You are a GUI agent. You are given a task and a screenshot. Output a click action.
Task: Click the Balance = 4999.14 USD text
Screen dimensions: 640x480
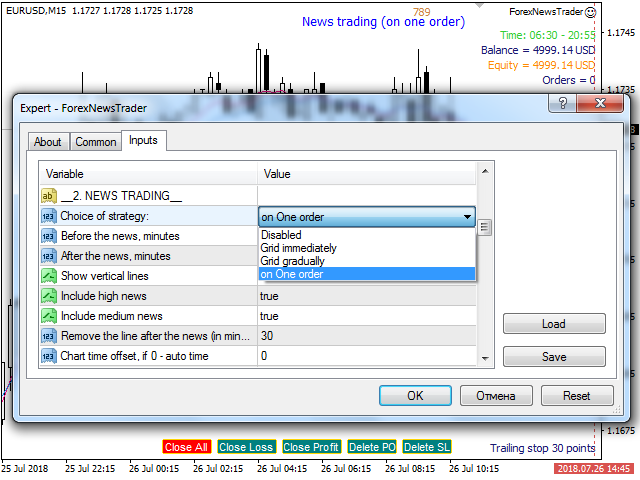pyautogui.click(x=538, y=50)
